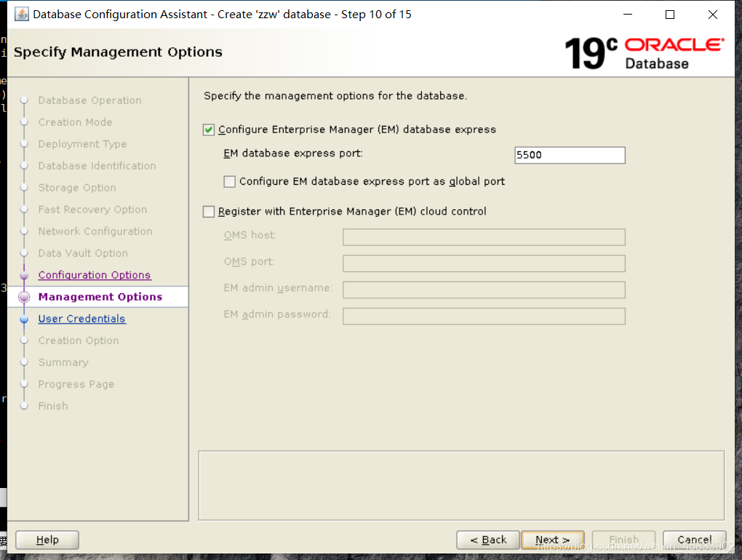Click the Storage Option step

point(77,188)
